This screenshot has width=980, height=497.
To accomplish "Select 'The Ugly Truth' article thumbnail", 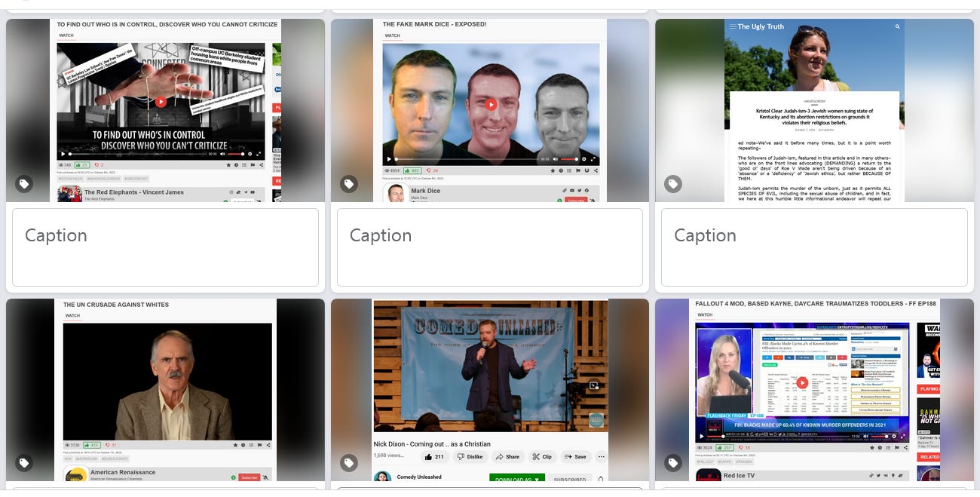I will 814,110.
